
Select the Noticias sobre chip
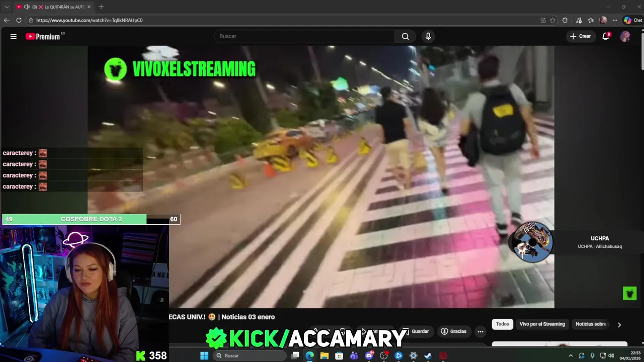click(x=591, y=324)
